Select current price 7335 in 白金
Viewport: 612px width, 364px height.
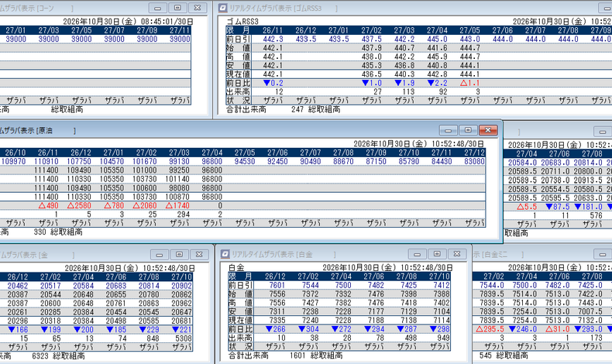(x=277, y=321)
